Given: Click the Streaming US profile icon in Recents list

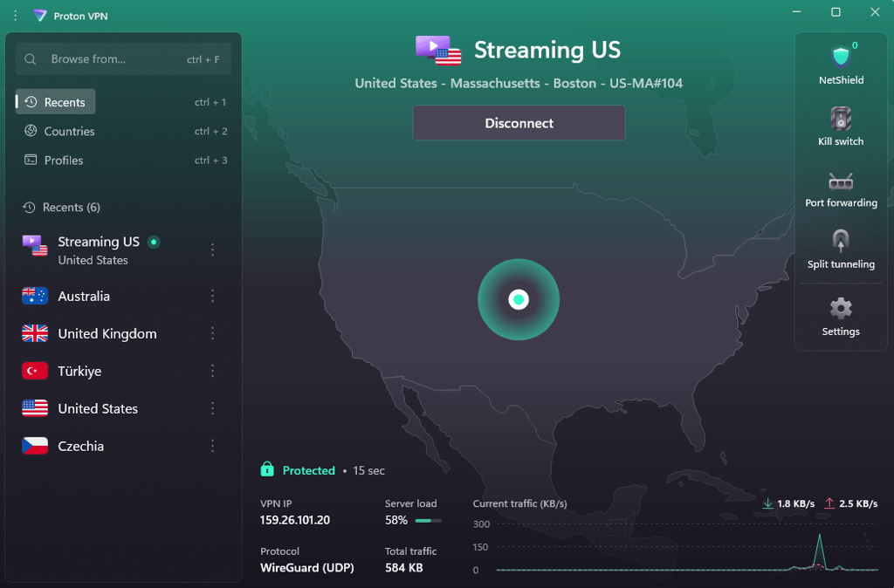Looking at the screenshot, I should tap(35, 245).
